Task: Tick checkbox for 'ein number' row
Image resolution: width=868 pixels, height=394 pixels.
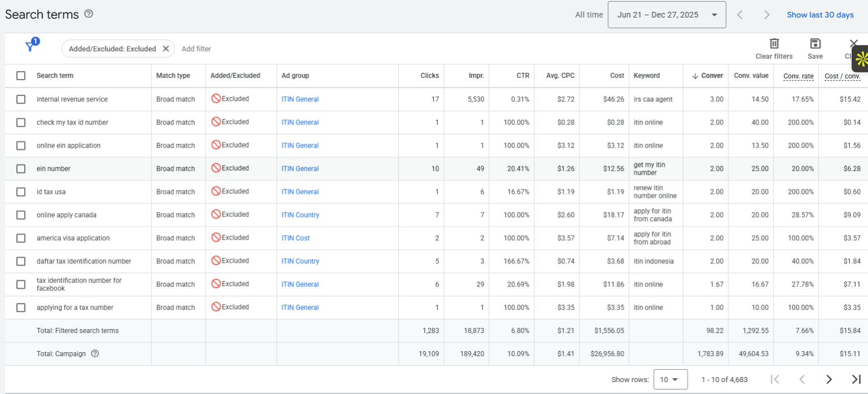Action: (x=21, y=169)
